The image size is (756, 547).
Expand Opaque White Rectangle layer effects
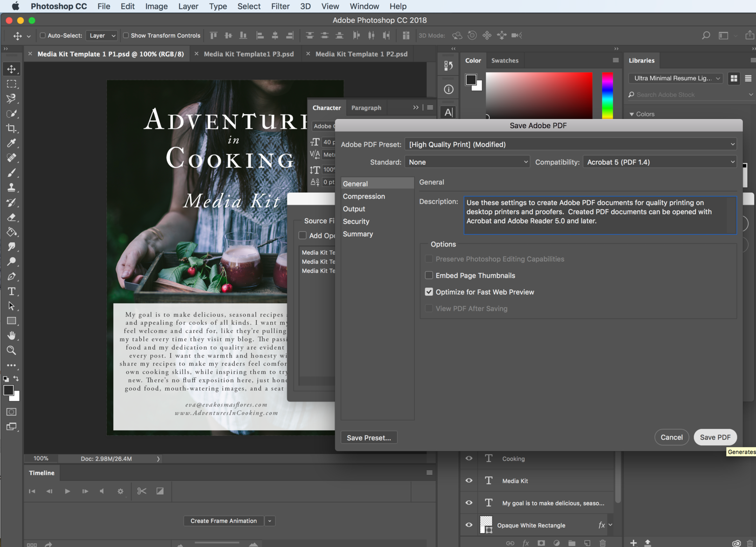tap(610, 525)
